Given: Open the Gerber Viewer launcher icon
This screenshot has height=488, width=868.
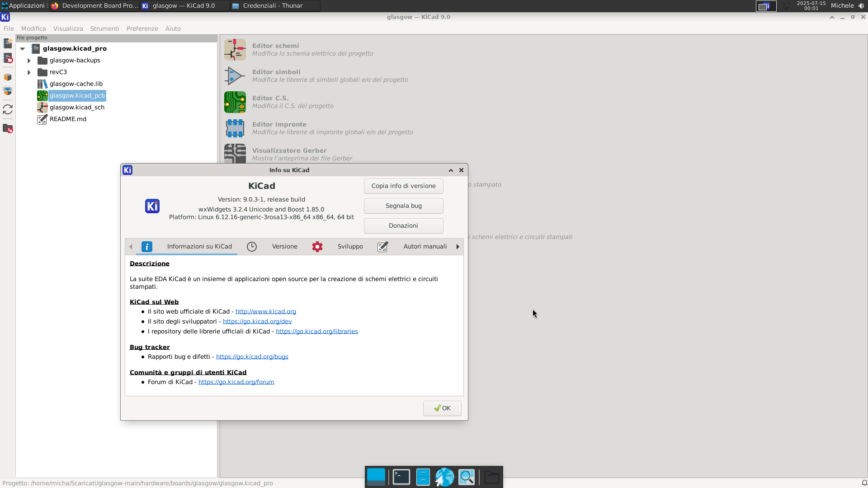Looking at the screenshot, I should [x=235, y=154].
